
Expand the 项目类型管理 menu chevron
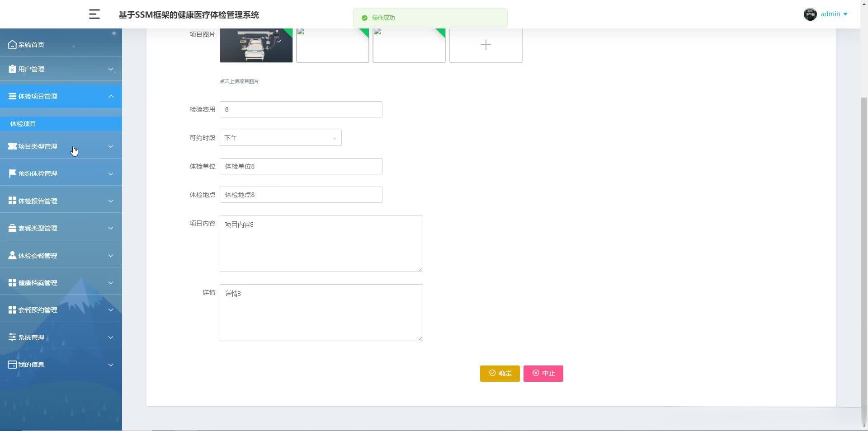click(x=111, y=146)
